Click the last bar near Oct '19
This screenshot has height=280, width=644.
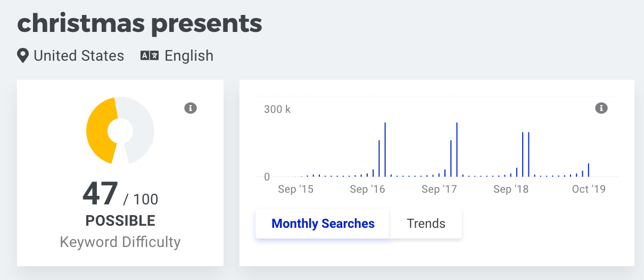point(588,170)
